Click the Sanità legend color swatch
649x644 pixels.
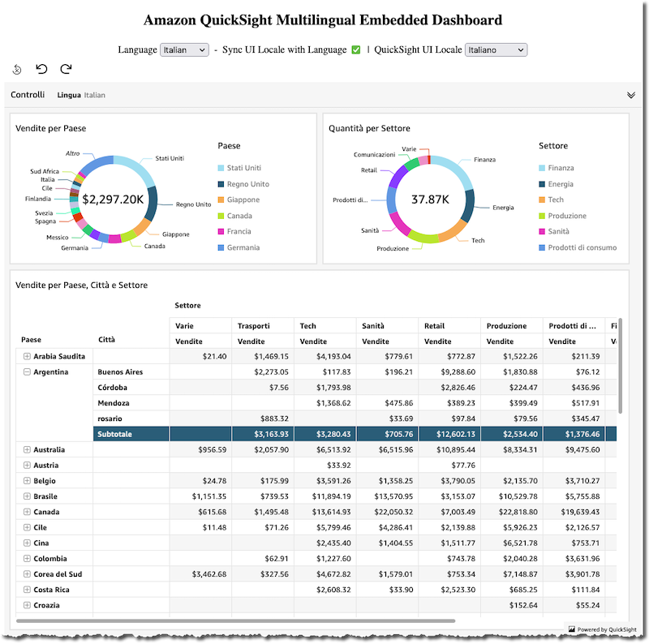(x=542, y=232)
